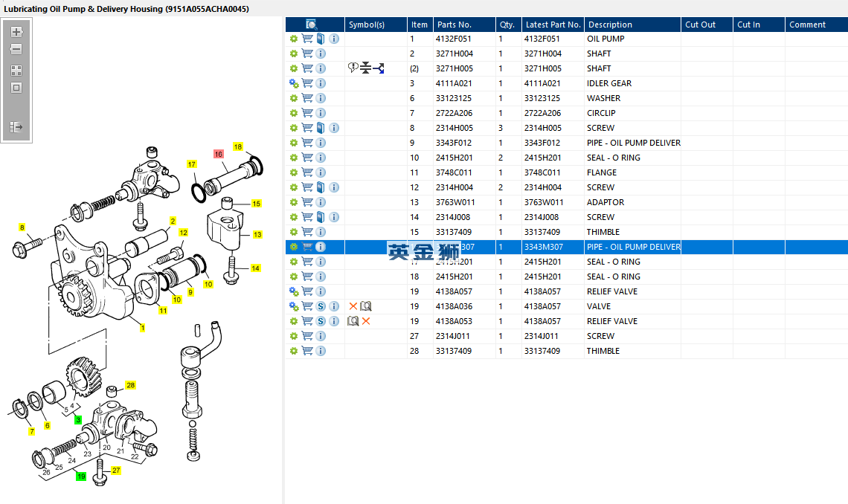
Task: Click the search icon in table header
Action: click(312, 25)
